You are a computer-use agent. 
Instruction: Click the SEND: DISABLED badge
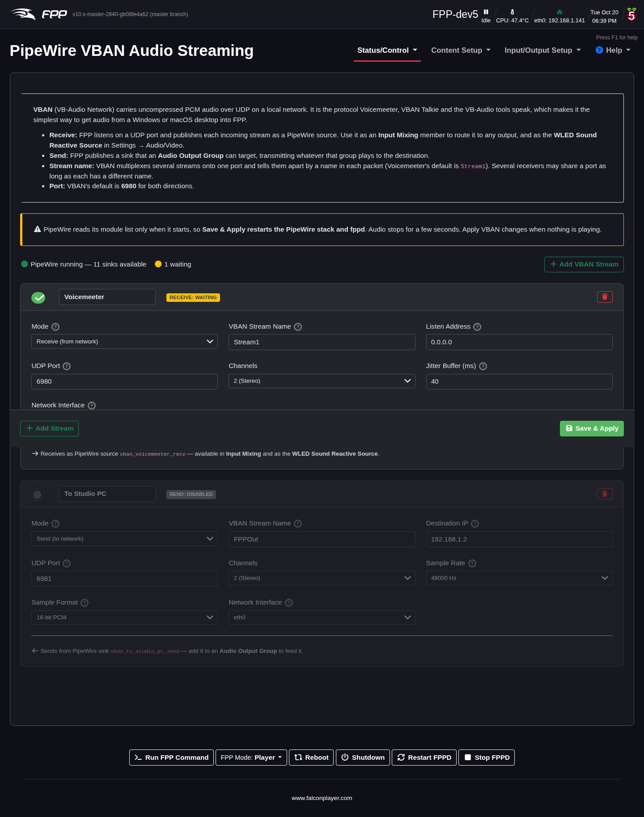[191, 494]
